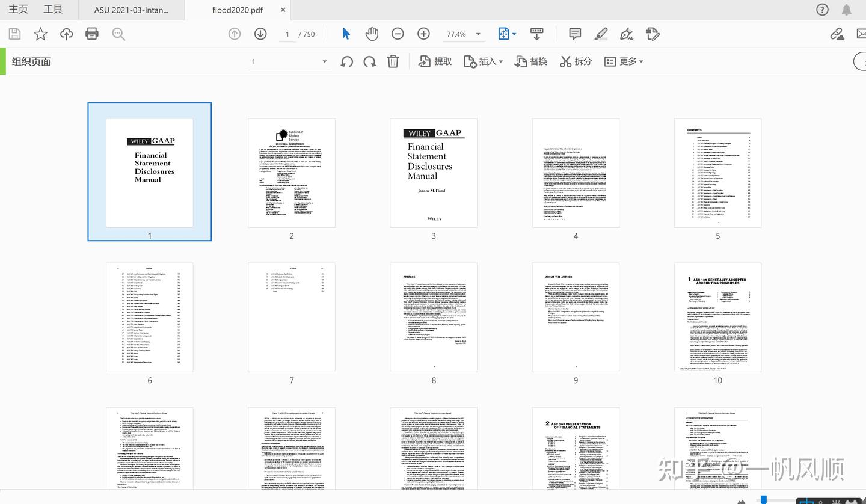
Task: Save the PDF file
Action: (x=14, y=34)
